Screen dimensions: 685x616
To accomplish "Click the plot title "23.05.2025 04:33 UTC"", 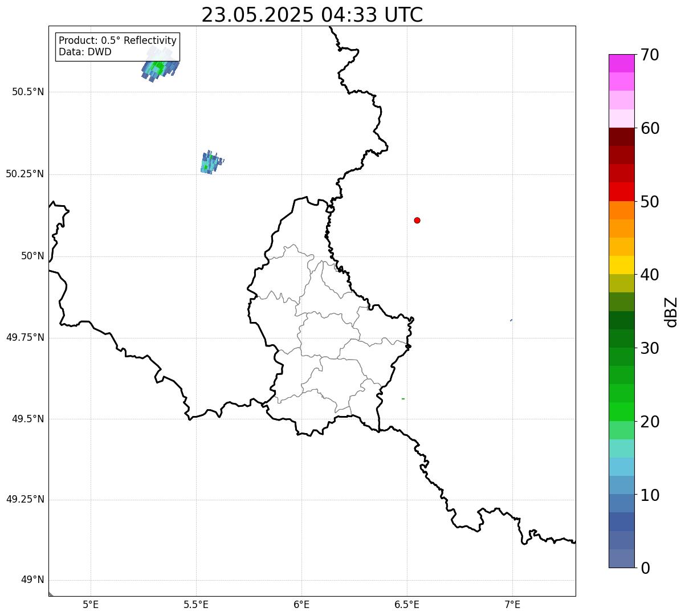I will pyautogui.click(x=312, y=15).
